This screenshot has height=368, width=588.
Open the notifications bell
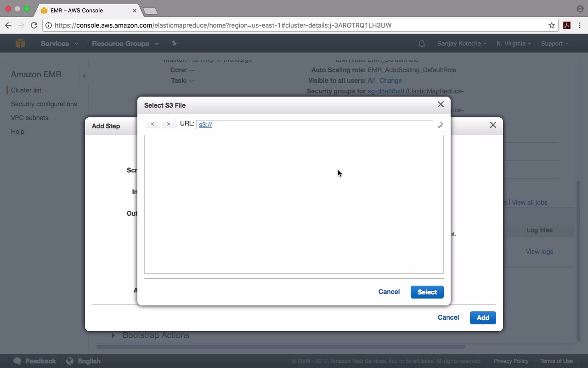coord(422,44)
